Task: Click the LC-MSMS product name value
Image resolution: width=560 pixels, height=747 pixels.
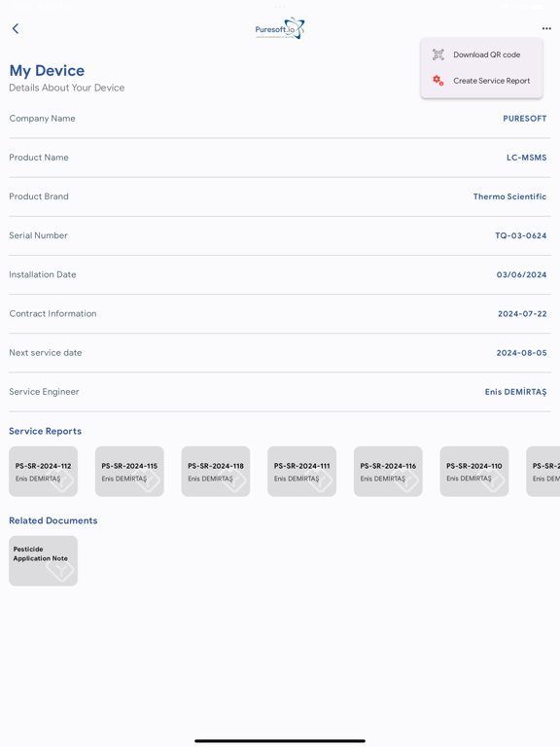Action: coord(526,158)
